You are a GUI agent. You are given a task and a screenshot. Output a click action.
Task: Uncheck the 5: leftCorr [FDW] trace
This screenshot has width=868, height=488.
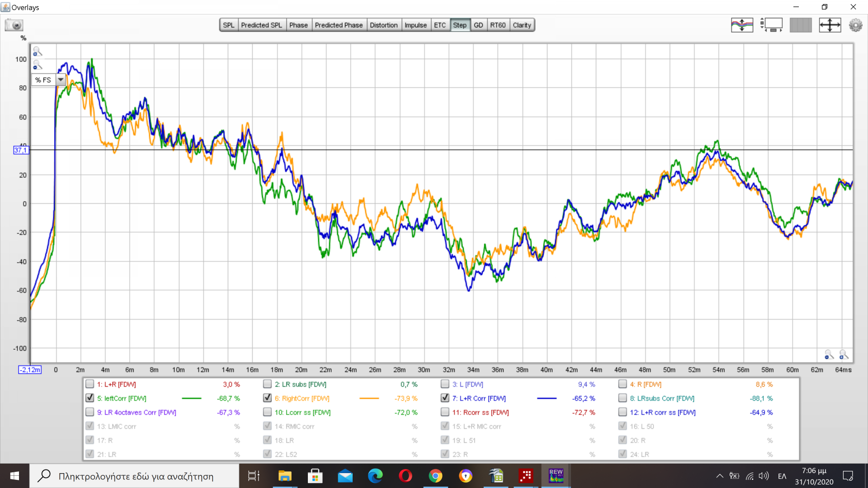tap(90, 398)
